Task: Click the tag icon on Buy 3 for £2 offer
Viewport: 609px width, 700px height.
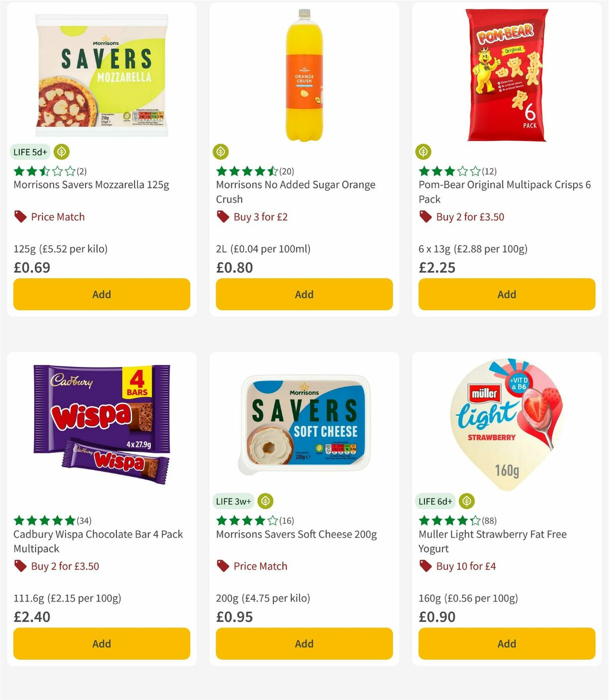Action: (222, 216)
